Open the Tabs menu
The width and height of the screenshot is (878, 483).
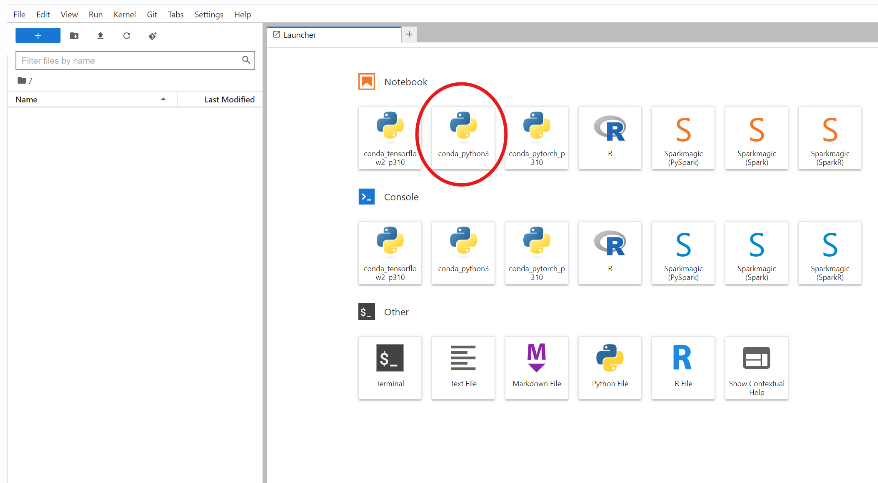click(176, 15)
